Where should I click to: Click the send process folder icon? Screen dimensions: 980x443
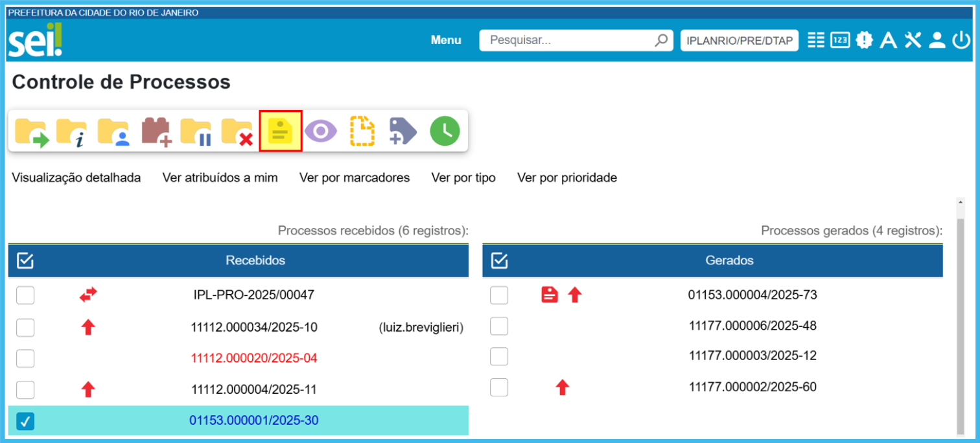(x=32, y=132)
